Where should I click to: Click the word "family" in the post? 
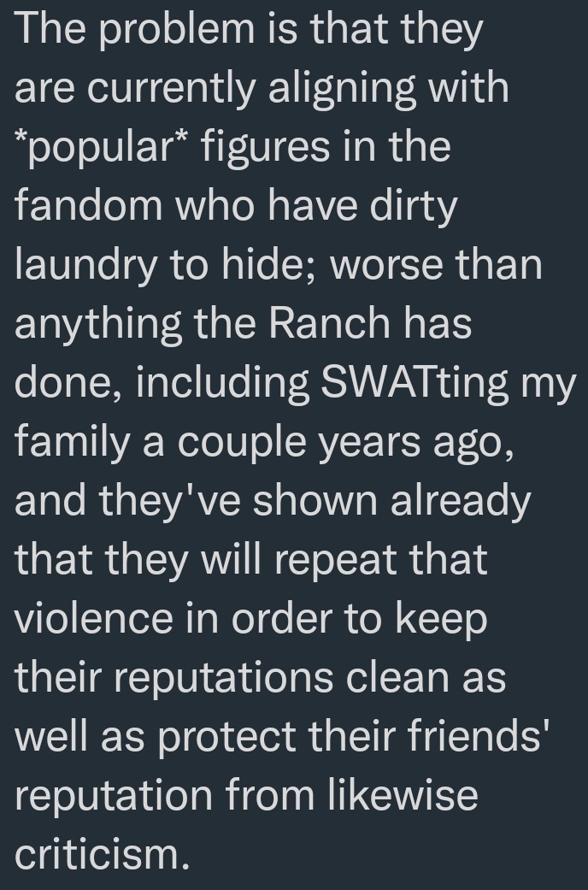point(72,443)
